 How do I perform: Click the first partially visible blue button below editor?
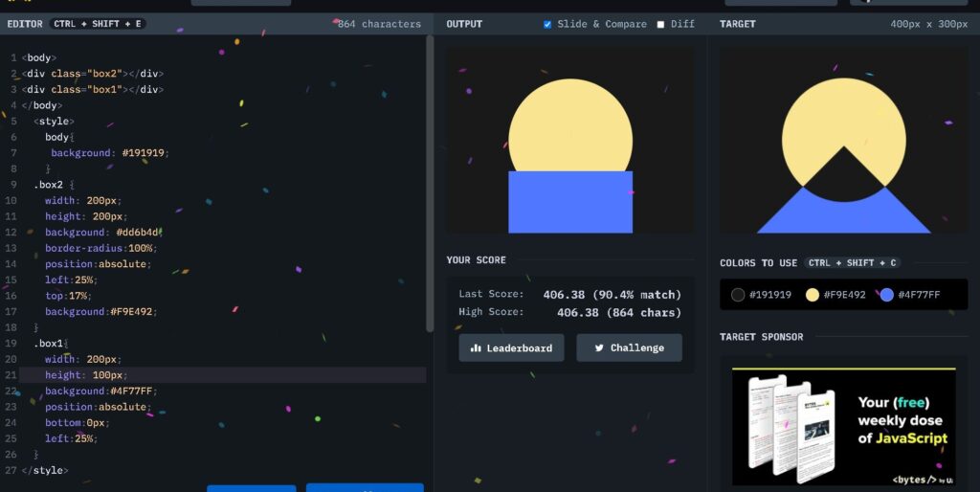point(252,487)
